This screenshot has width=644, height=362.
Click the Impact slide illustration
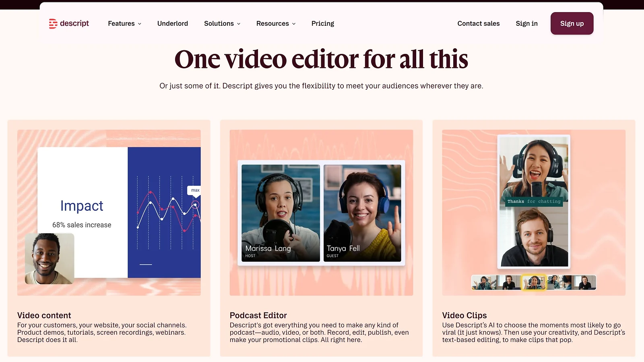[x=119, y=212]
